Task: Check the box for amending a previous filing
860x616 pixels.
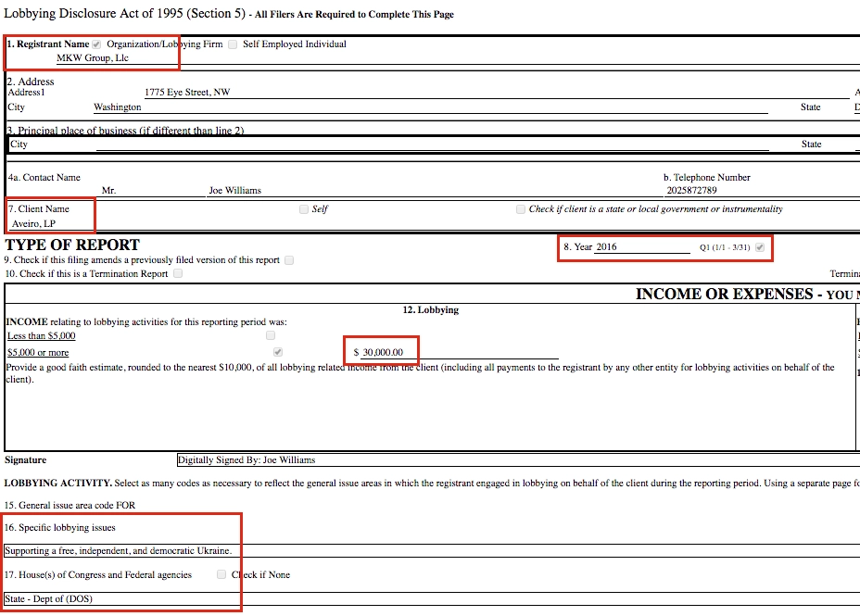Action: (289, 260)
